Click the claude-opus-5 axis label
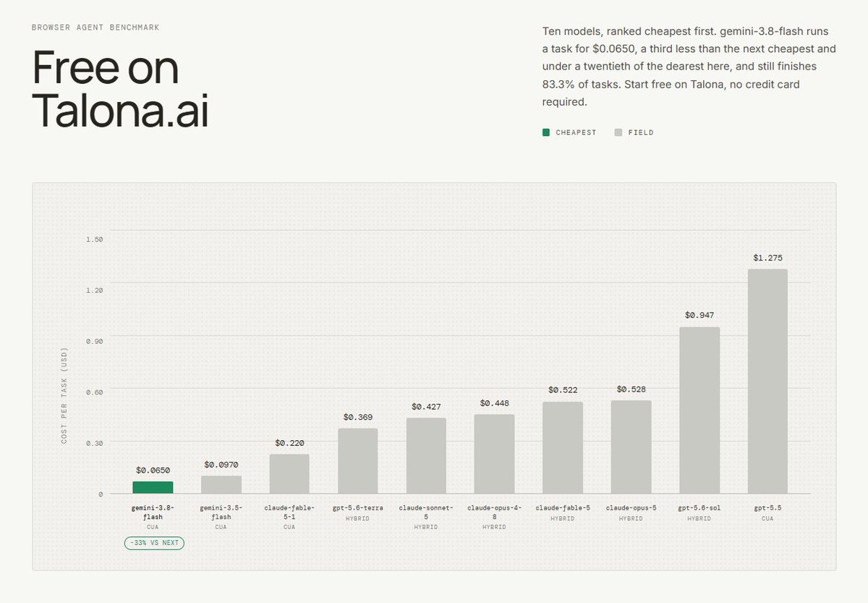Viewport: 868px width, 603px height. [631, 508]
